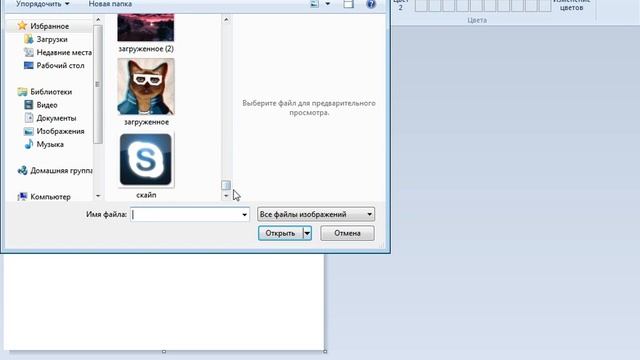Expand the Открыть button split arrow
This screenshot has height=360, width=640.
click(x=307, y=233)
